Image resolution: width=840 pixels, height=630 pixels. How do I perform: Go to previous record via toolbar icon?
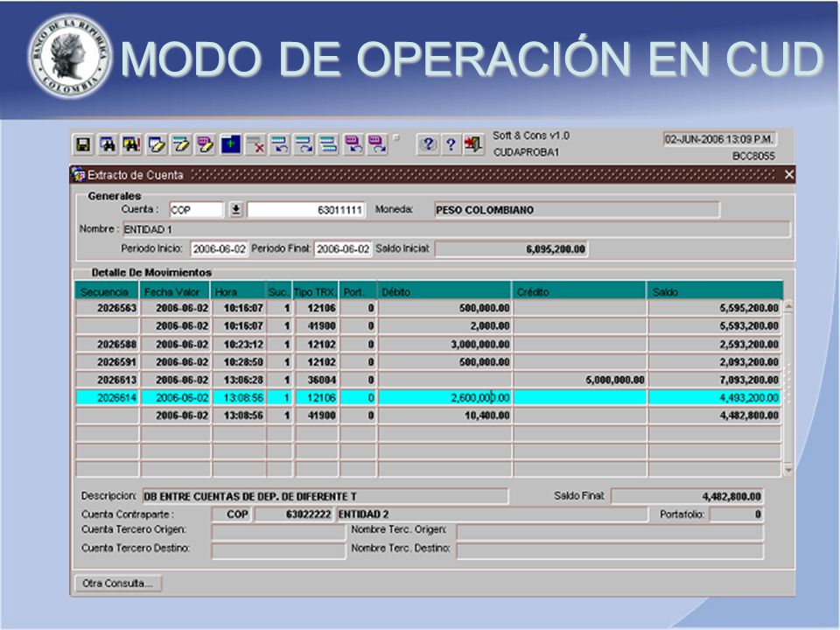280,144
